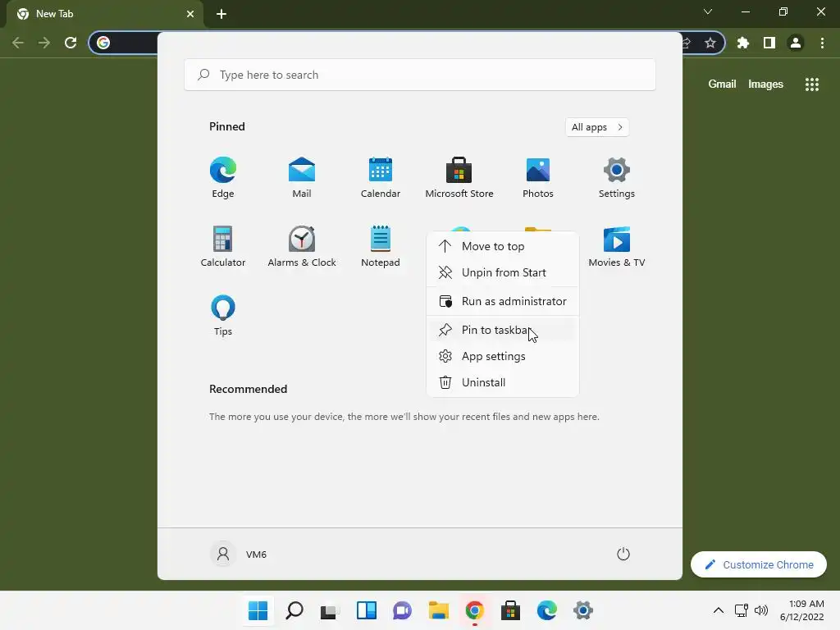This screenshot has width=840, height=630.
Task: Go forward in Chrome
Action: (44, 43)
